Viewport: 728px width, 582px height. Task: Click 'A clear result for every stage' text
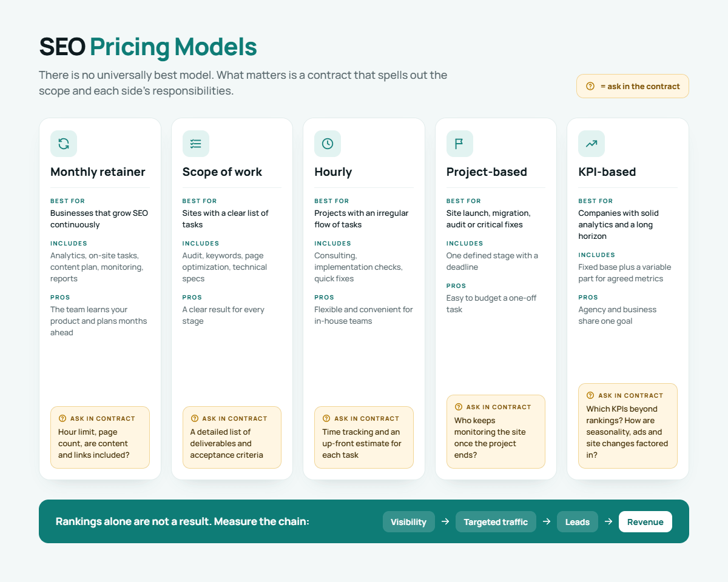coord(223,315)
